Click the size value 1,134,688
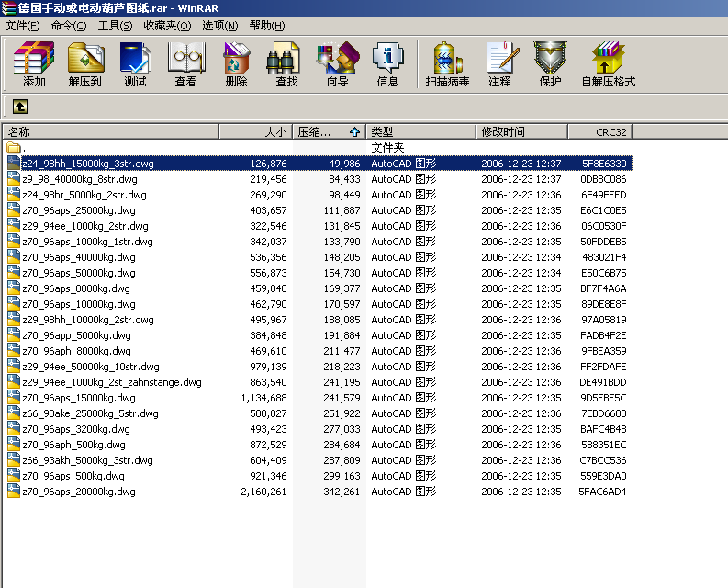728x588 pixels. pos(263,398)
